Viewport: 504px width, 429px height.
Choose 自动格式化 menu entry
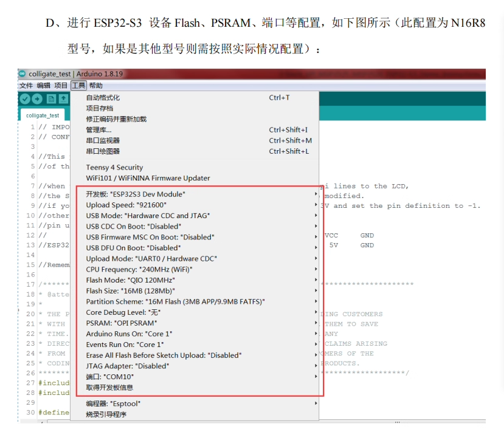click(195, 97)
